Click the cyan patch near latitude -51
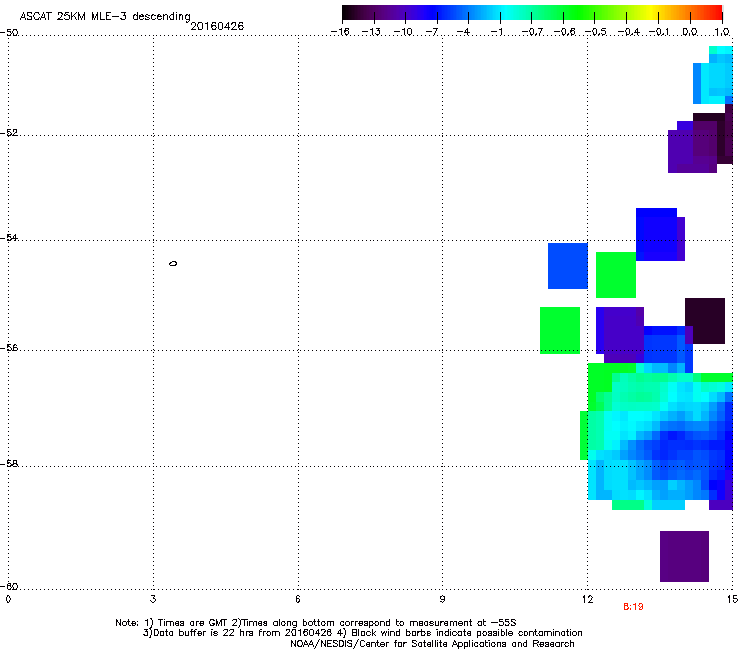Image resolution: width=740 pixels, height=650 pixels. (x=713, y=76)
